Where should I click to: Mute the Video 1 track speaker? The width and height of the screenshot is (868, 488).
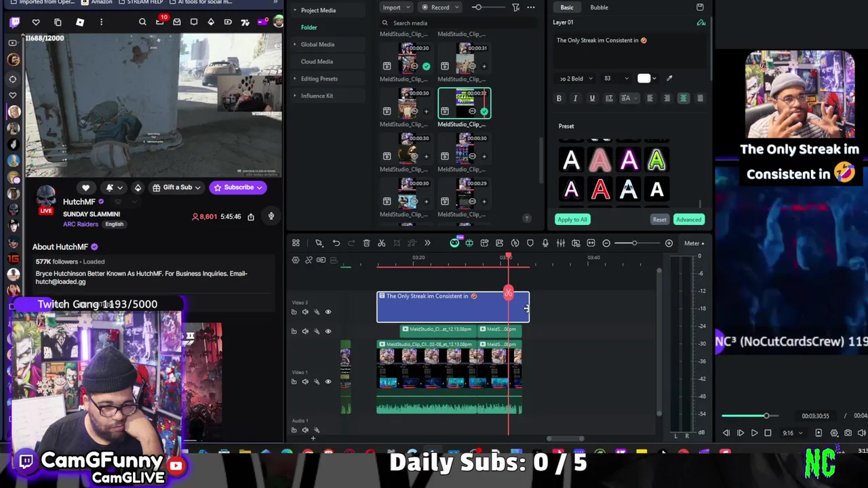point(305,382)
